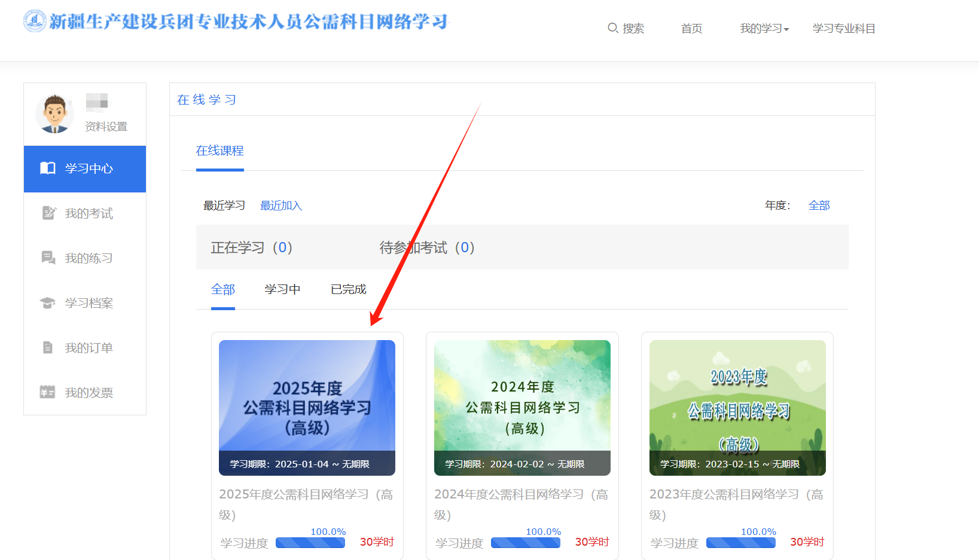Click the 我的发票 invoice icon
Screen dimensions: 979x560
47,393
